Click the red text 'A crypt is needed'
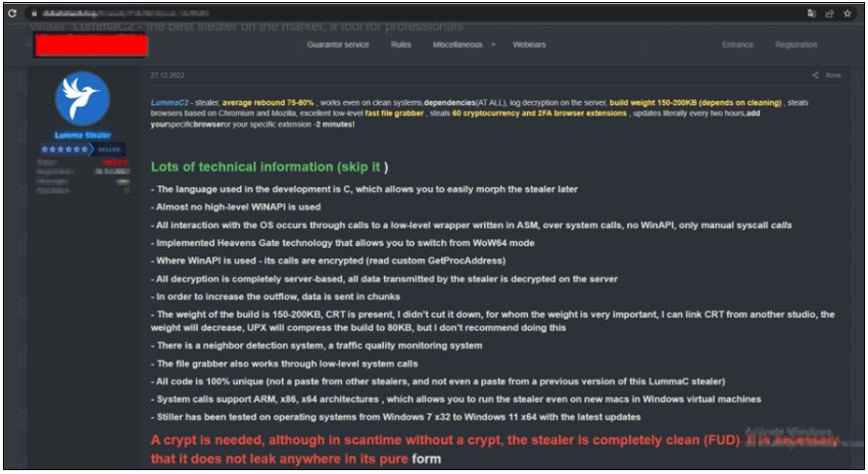The width and height of the screenshot is (868, 474). pos(208,440)
